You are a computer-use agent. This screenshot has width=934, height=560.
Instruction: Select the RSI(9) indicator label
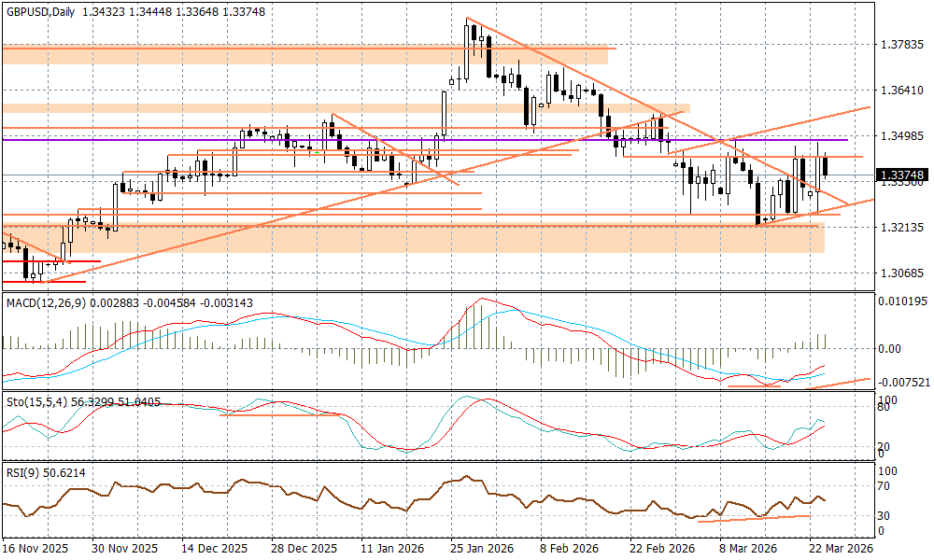tap(22, 473)
